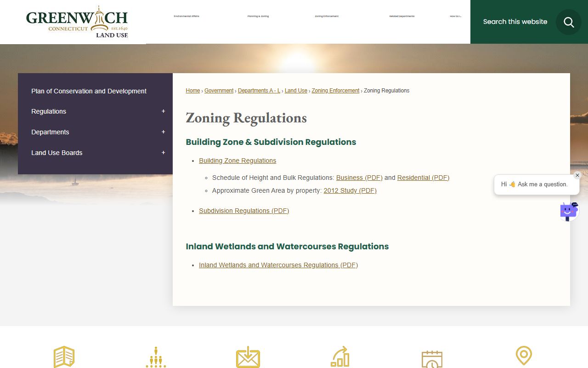Image resolution: width=588 pixels, height=368 pixels.
Task: Open the Related Departments menu
Action: coord(401,16)
